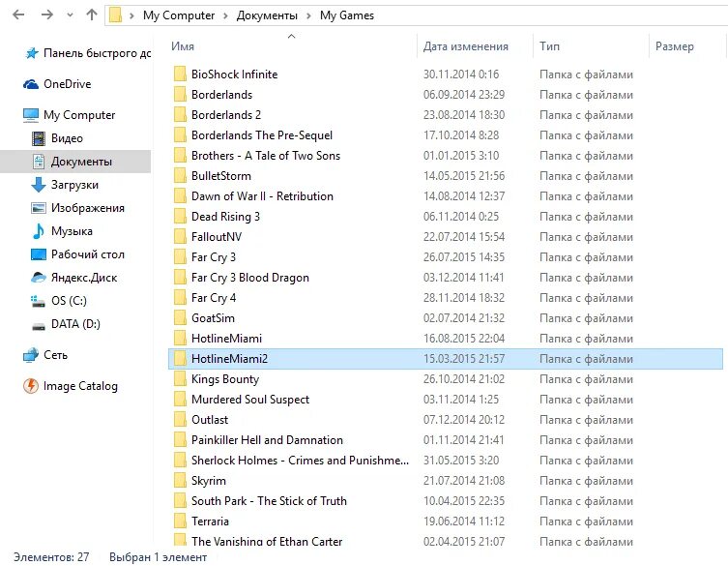
Task: Open Музыка note icon in sidebar
Action: tap(39, 231)
